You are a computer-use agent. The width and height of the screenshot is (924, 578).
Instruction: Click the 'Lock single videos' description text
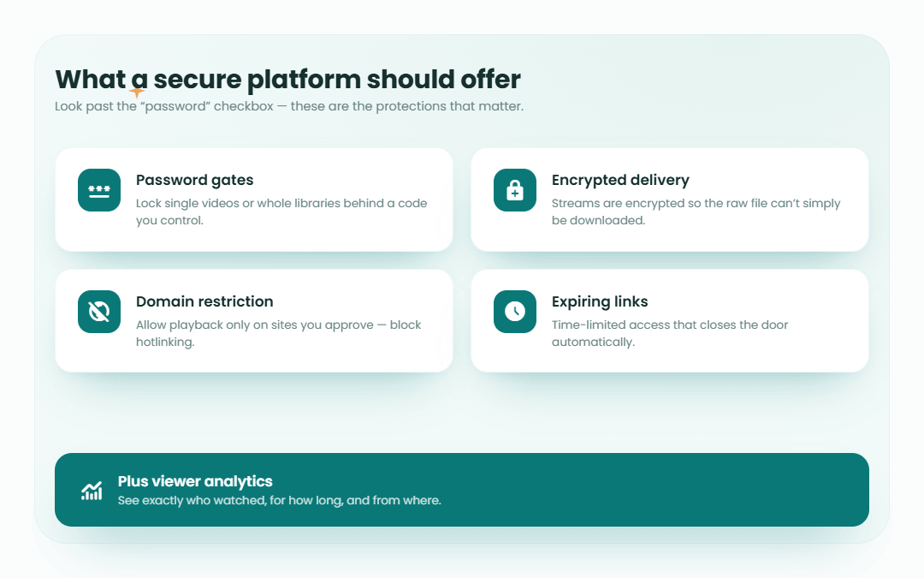[281, 212]
